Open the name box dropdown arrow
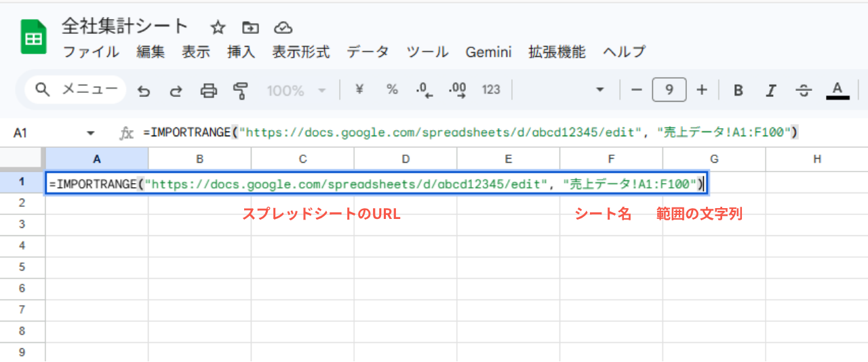Screen dimensions: 868x362 coord(91,134)
